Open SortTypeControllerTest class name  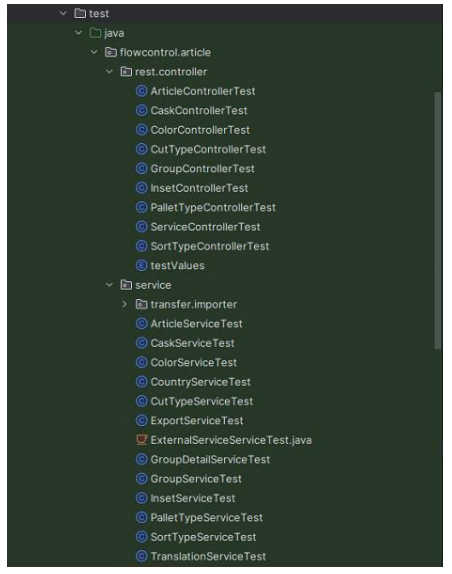pyautogui.click(x=210, y=246)
